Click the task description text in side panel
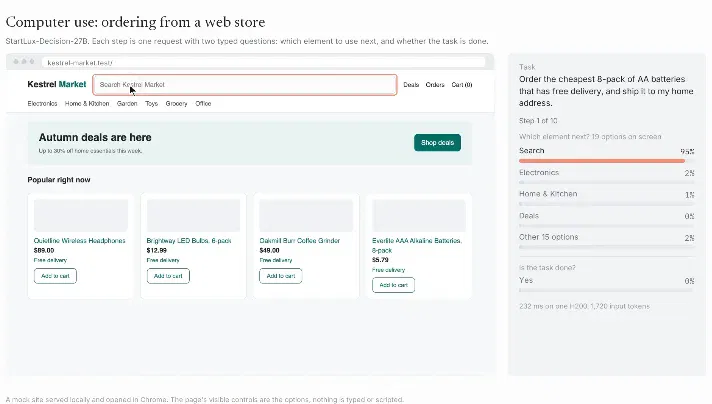712x404 pixels. [x=606, y=91]
